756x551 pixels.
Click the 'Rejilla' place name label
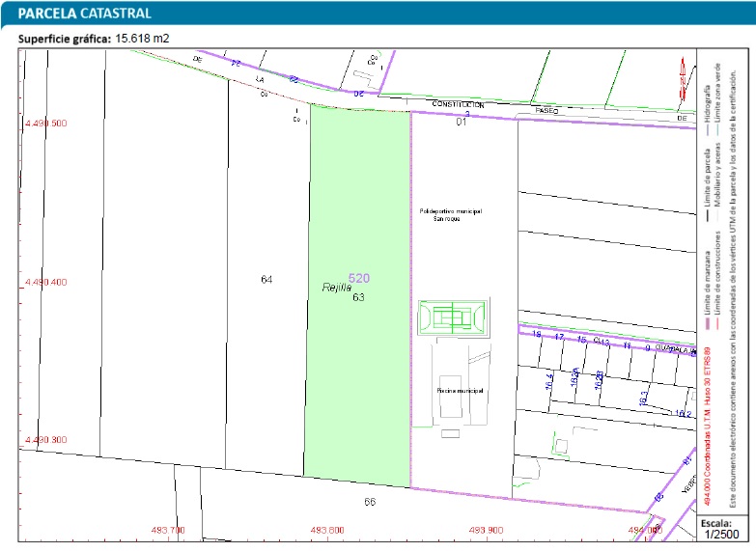coord(333,288)
